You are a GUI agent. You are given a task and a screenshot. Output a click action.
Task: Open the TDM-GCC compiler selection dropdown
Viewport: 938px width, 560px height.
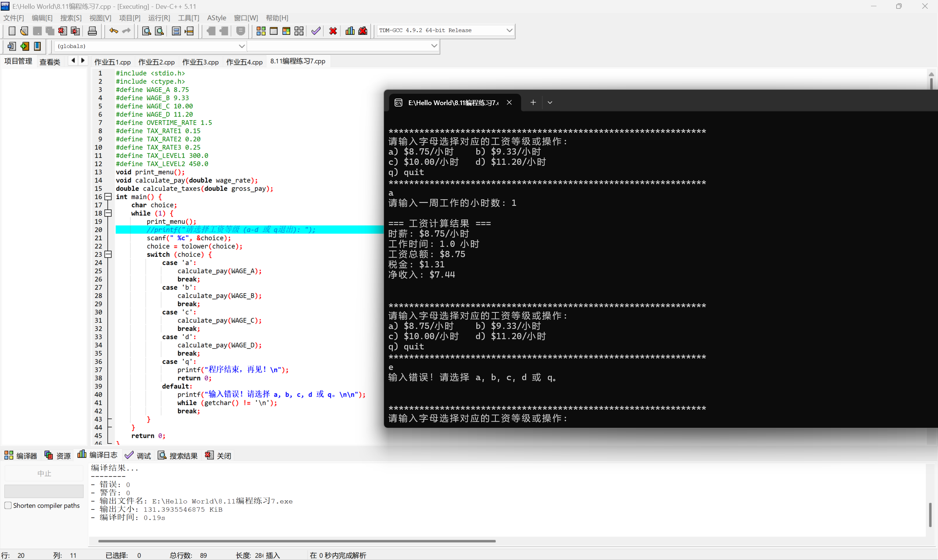[x=509, y=30]
